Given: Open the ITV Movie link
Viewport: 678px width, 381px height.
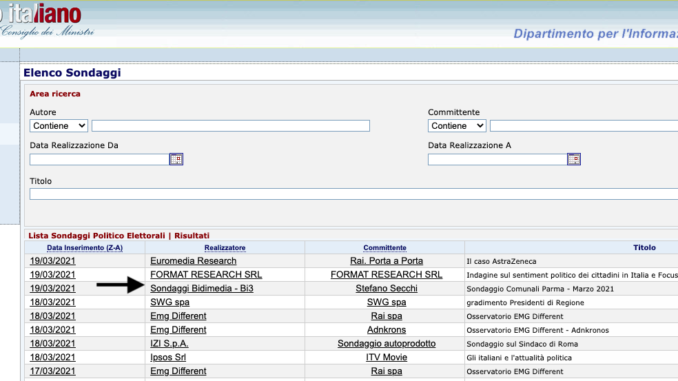Looking at the screenshot, I should [387, 357].
